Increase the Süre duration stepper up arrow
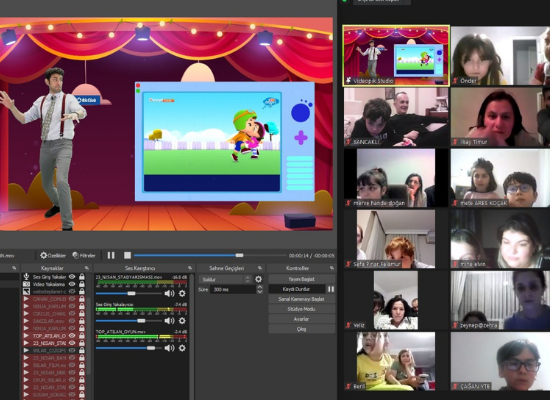The height and width of the screenshot is (400, 550). (260, 287)
